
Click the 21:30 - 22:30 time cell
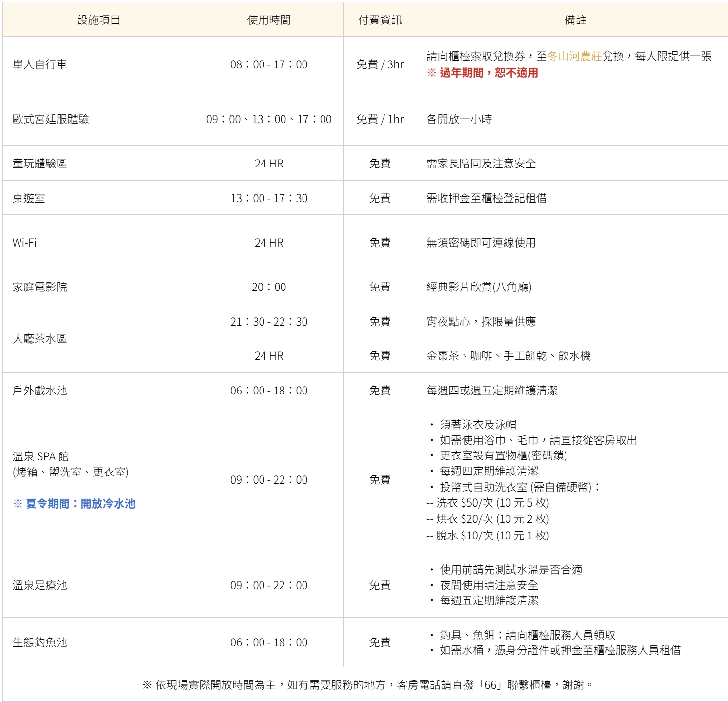269,321
